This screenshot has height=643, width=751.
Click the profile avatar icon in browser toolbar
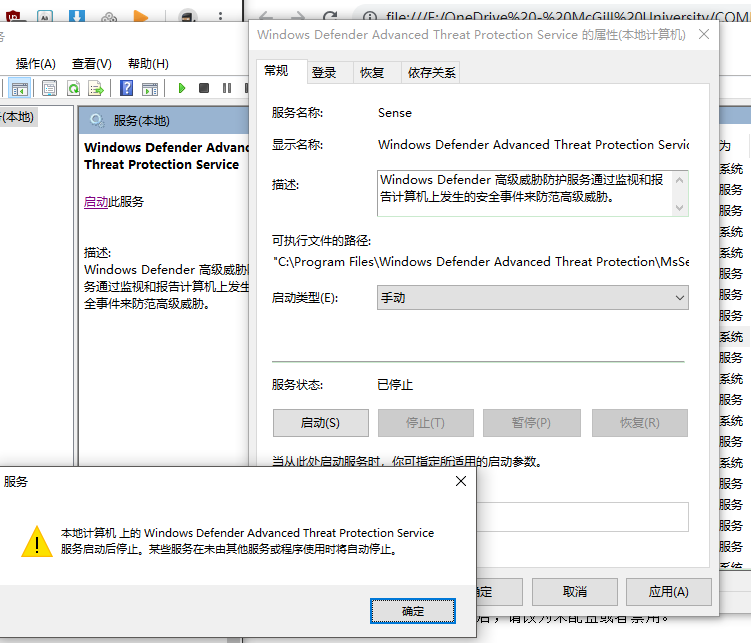188,16
